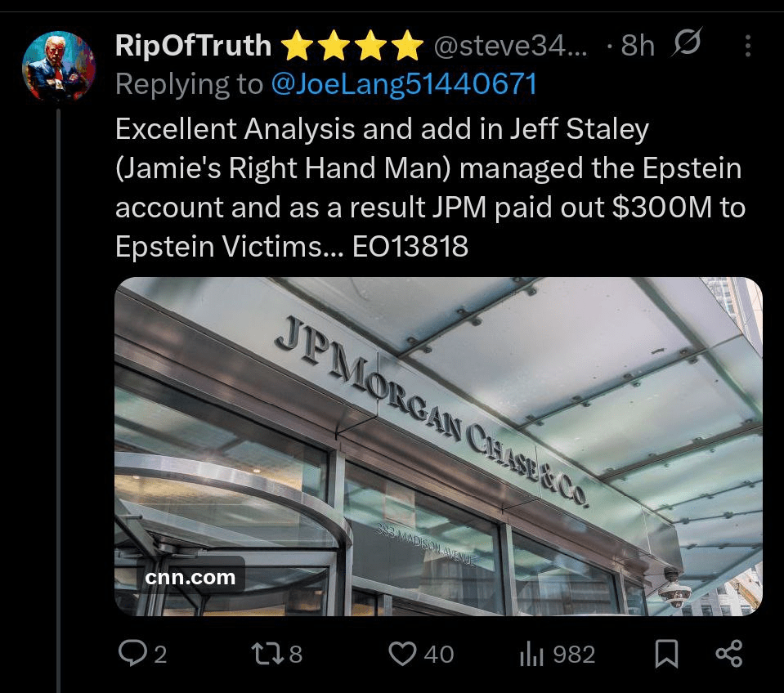Click the RipOfTruth display name

194,46
